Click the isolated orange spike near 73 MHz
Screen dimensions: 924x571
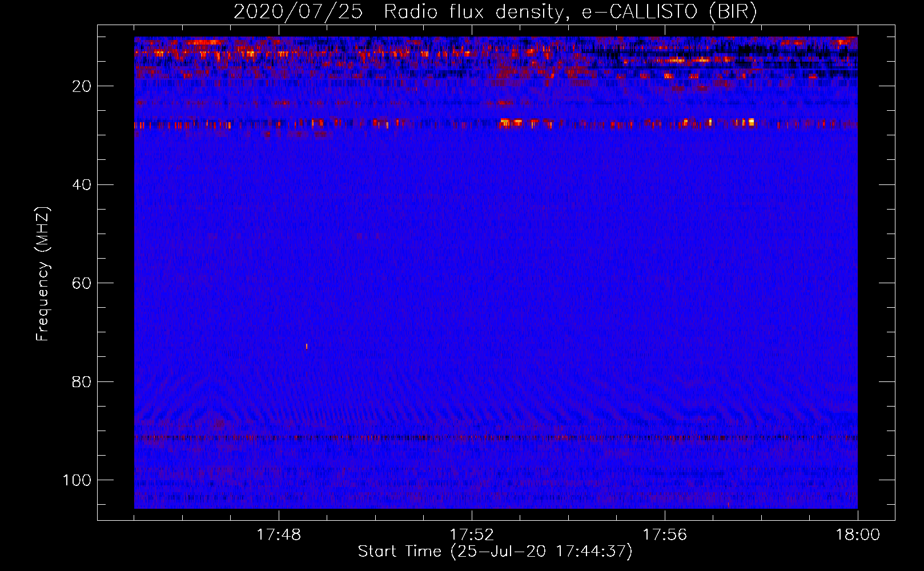click(307, 346)
